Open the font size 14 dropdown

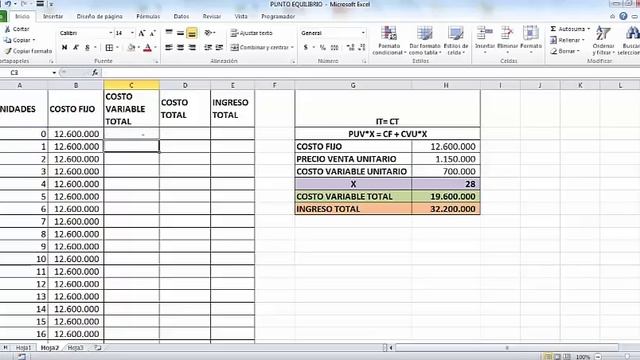tap(132, 33)
